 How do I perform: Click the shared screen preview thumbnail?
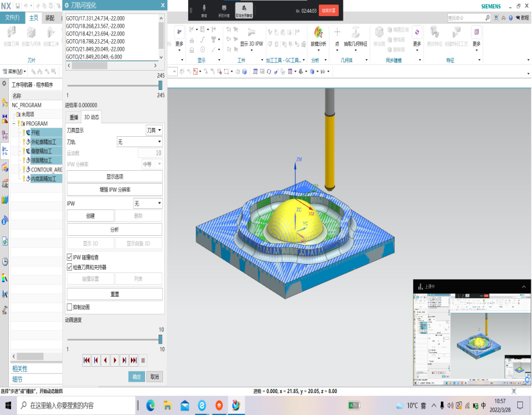tap(472, 339)
